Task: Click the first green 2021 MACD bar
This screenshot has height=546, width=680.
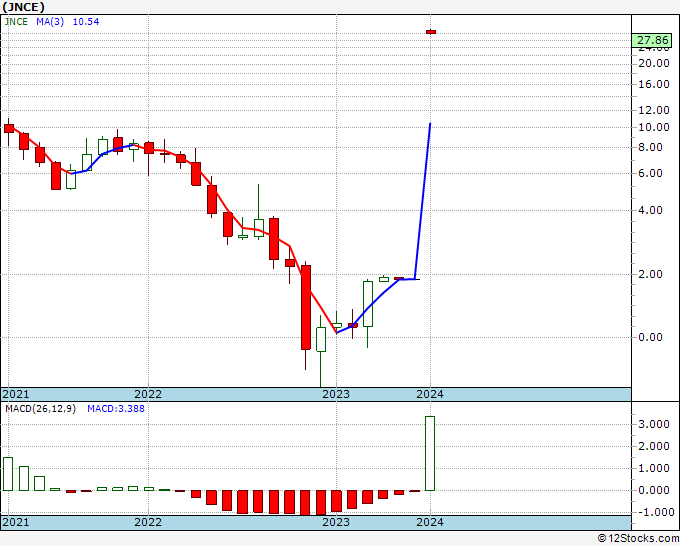Action: click(8, 474)
